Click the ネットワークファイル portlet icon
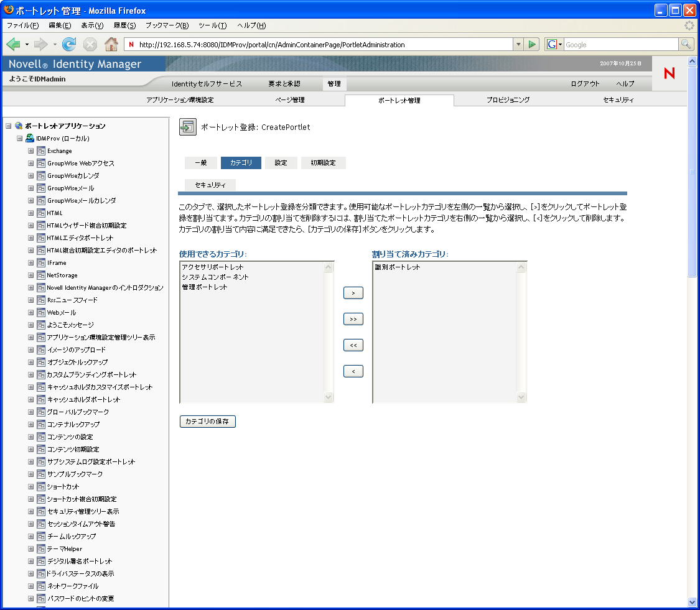The height and width of the screenshot is (610, 700). click(41, 586)
